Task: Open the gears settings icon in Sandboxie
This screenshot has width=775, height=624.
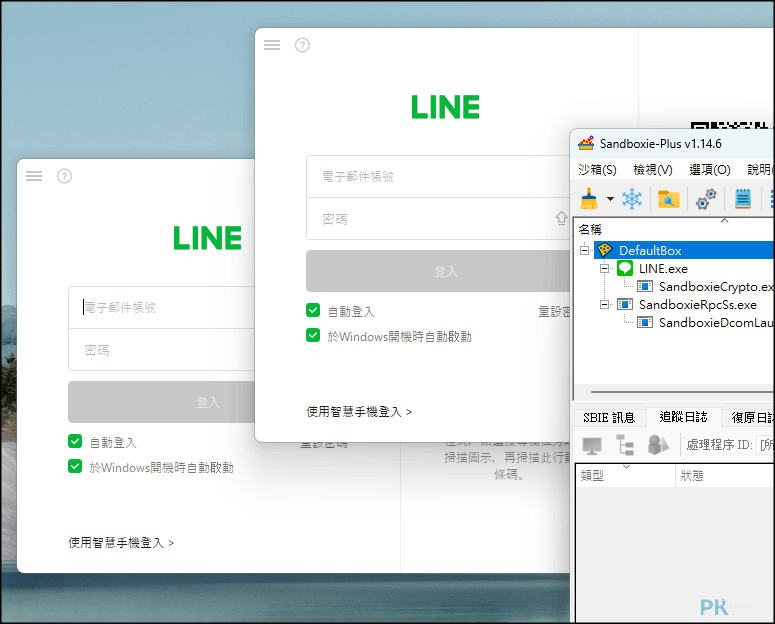Action: 706,199
